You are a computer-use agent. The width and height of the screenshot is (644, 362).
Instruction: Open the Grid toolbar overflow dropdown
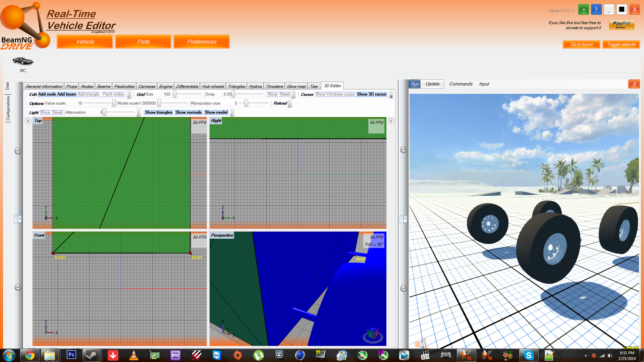(294, 95)
